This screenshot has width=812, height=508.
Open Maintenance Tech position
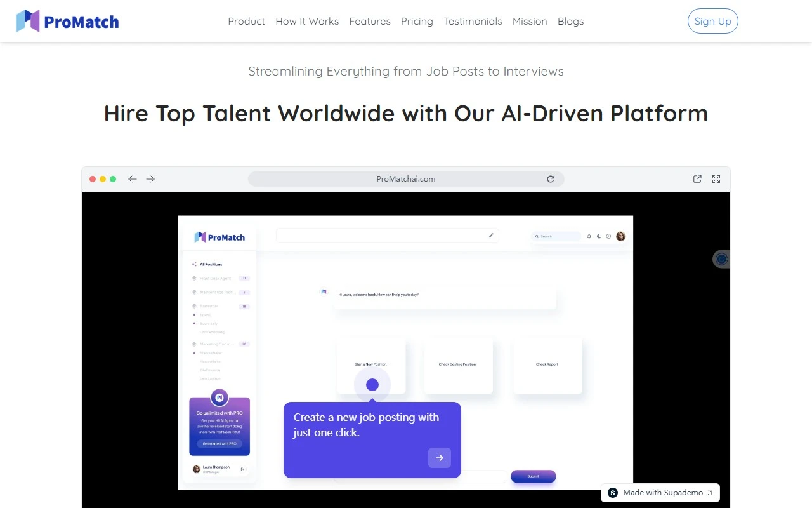(x=220, y=292)
